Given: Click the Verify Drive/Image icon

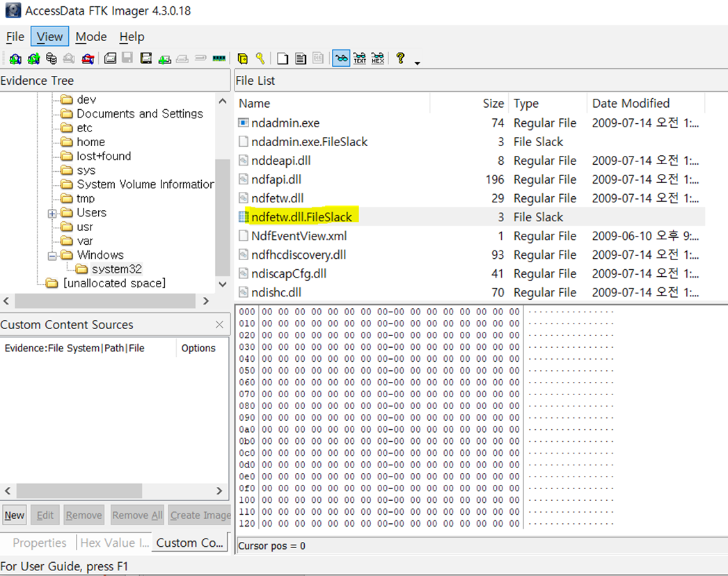Looking at the screenshot, I should pos(200,58).
